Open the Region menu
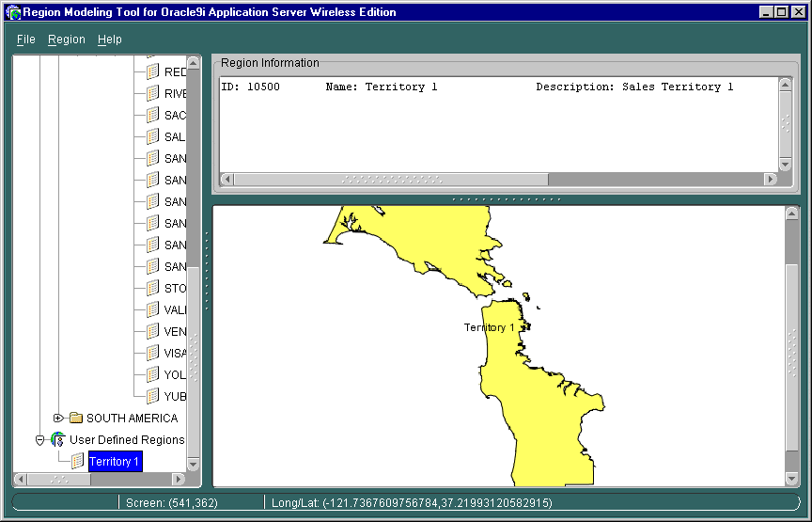Image resolution: width=812 pixels, height=522 pixels. [67, 40]
